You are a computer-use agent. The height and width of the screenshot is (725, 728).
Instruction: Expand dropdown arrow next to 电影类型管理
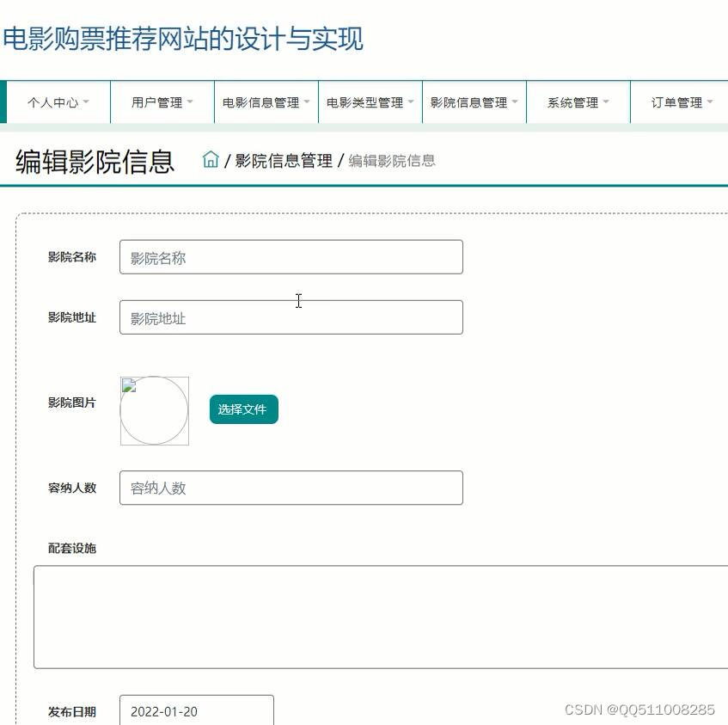pos(411,101)
